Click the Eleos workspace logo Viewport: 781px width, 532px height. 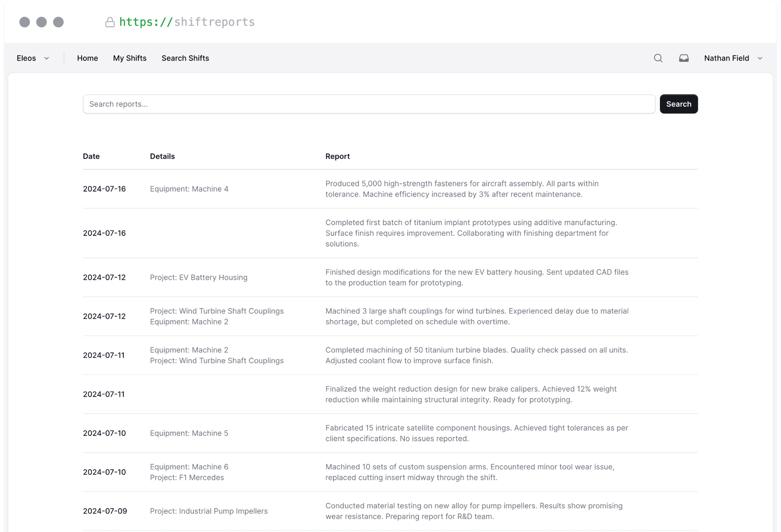point(26,58)
